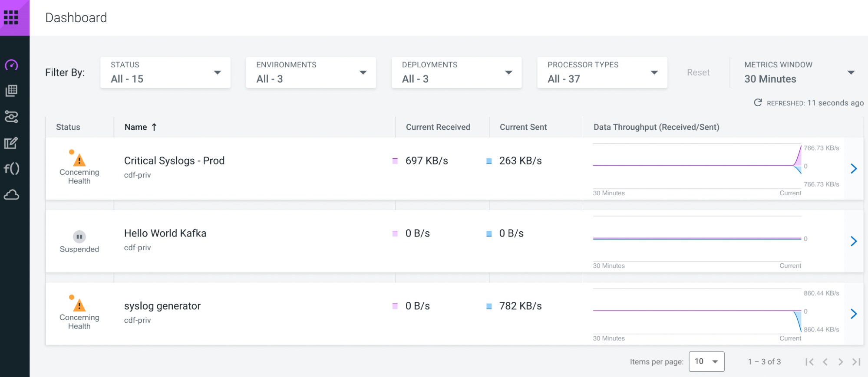Viewport: 868px width, 377px height.
Task: Click cdf-priv under syslog generator
Action: click(x=137, y=320)
